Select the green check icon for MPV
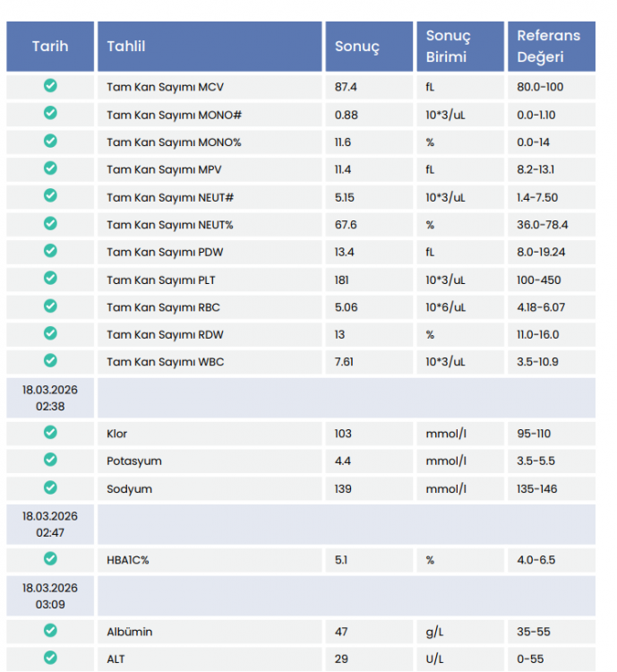Image resolution: width=617 pixels, height=672 pixels. pyautogui.click(x=50, y=168)
